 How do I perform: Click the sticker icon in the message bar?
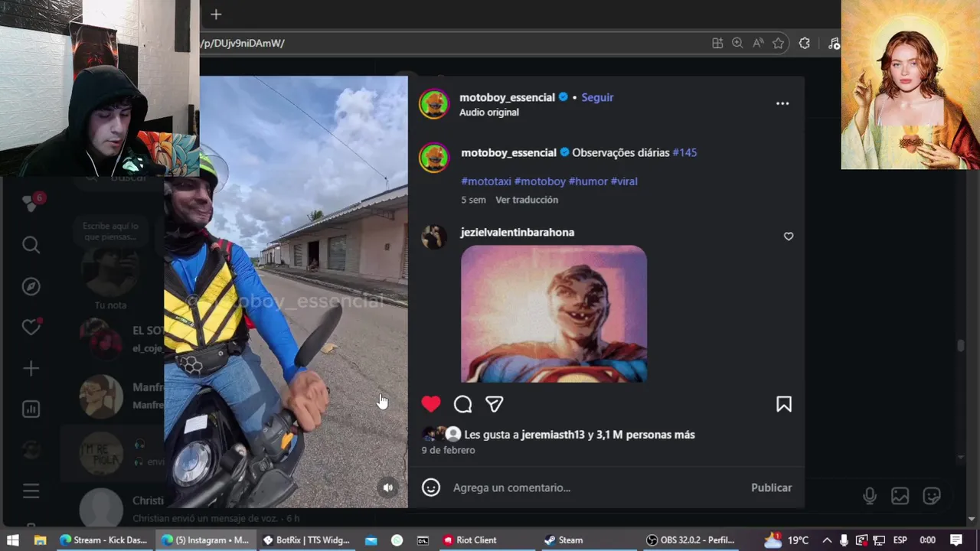(x=932, y=496)
